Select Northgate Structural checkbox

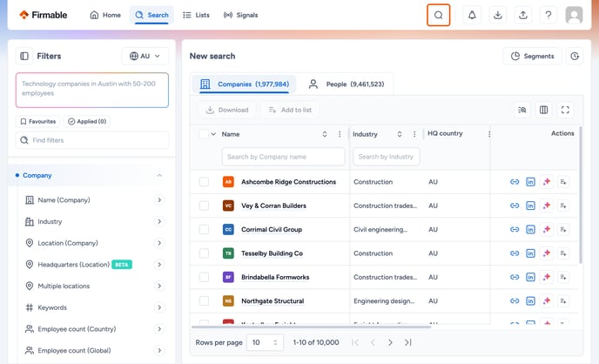[x=204, y=301]
